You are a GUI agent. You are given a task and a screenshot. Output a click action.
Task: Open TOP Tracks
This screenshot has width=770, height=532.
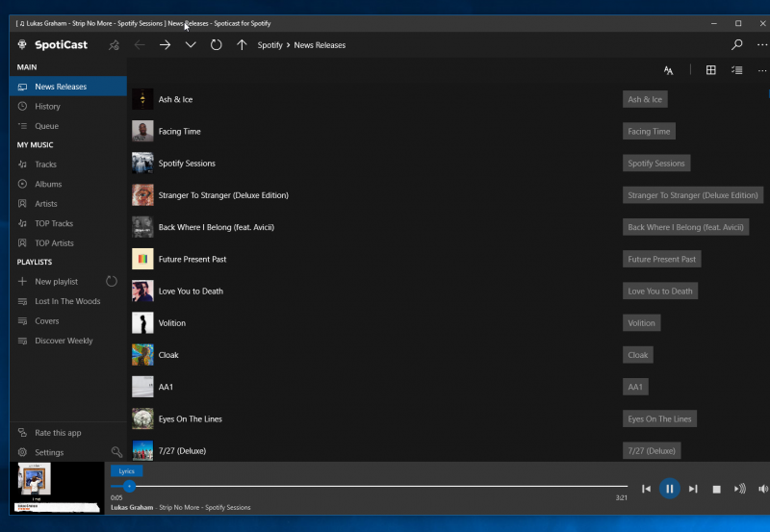[x=67, y=223]
